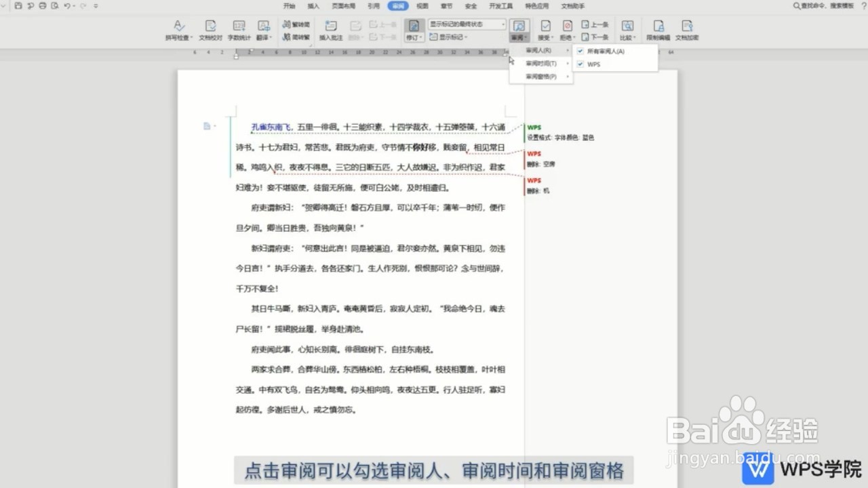
Task: Click the 比较 compare documents icon
Action: [x=627, y=26]
